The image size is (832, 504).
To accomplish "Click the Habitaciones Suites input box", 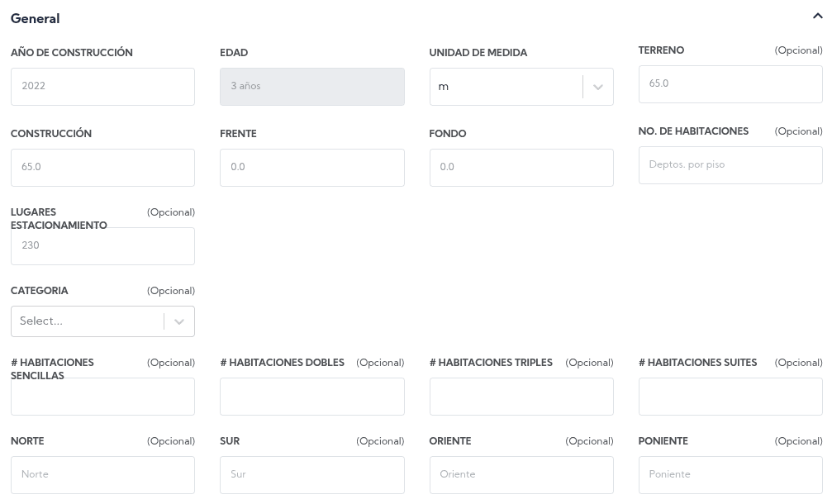I will [x=730, y=397].
